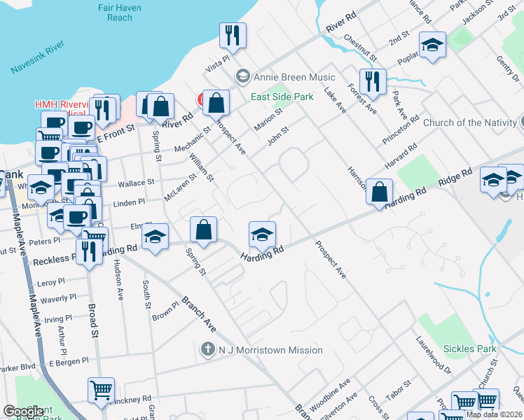Click the Map data ©2026 attribution
The width and height of the screenshot is (524, 420).
pyautogui.click(x=495, y=415)
